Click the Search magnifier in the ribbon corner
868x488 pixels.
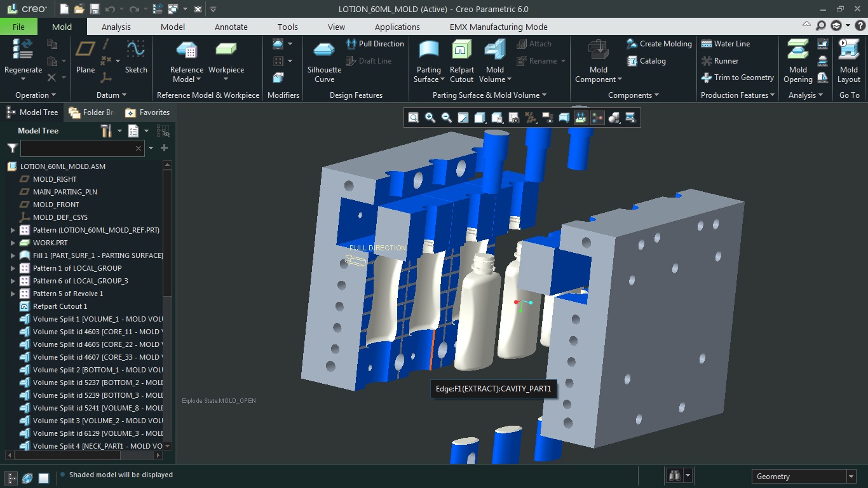(821, 25)
